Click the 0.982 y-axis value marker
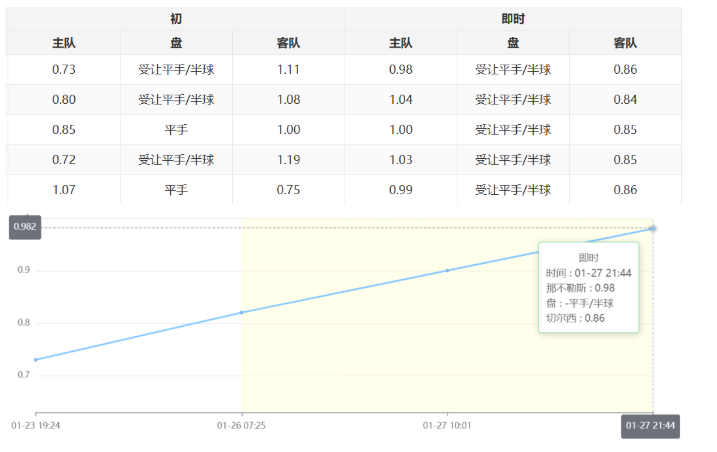 25,227
